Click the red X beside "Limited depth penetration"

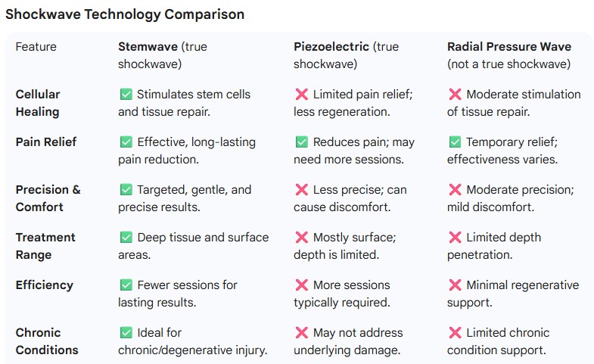(455, 238)
